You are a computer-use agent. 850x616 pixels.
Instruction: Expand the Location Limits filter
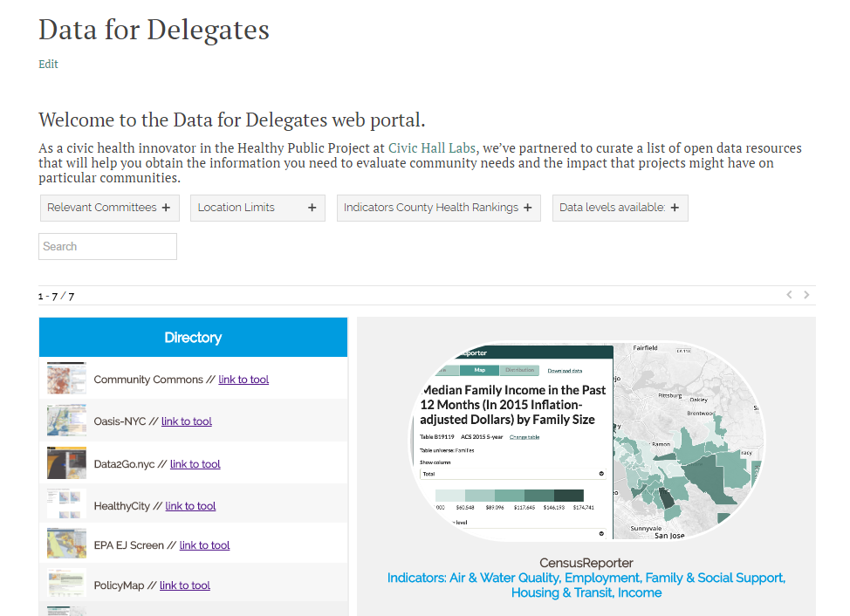point(257,208)
